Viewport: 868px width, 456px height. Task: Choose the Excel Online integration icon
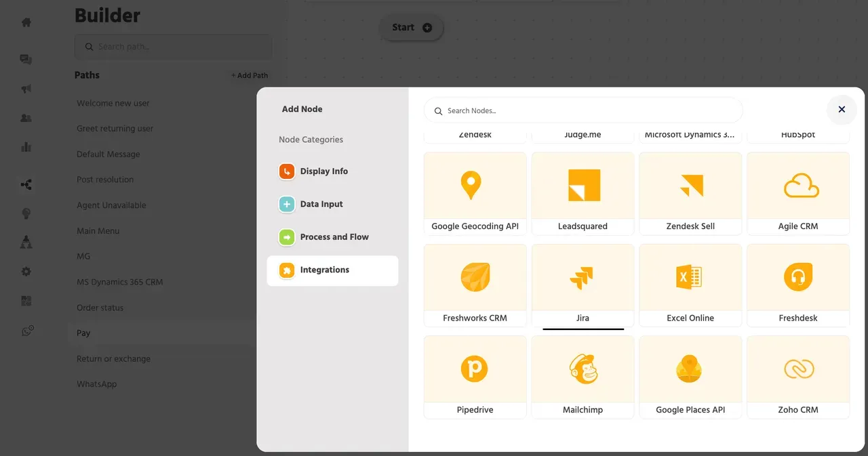689,278
